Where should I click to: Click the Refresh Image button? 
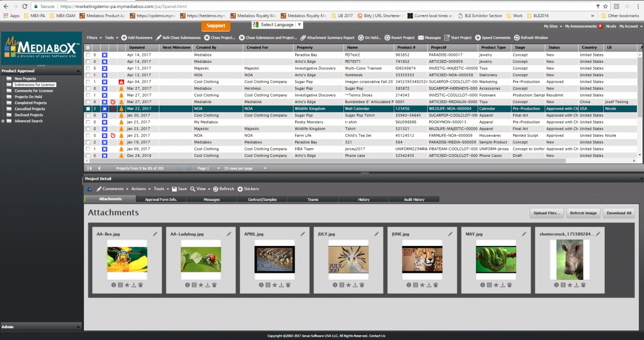(x=583, y=213)
